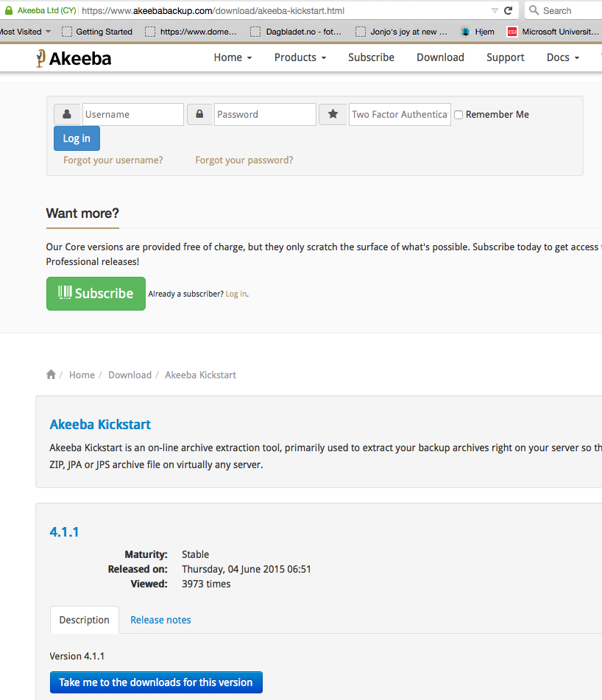Click the Microsoft Universit bookmark CGI icon

click(512, 32)
